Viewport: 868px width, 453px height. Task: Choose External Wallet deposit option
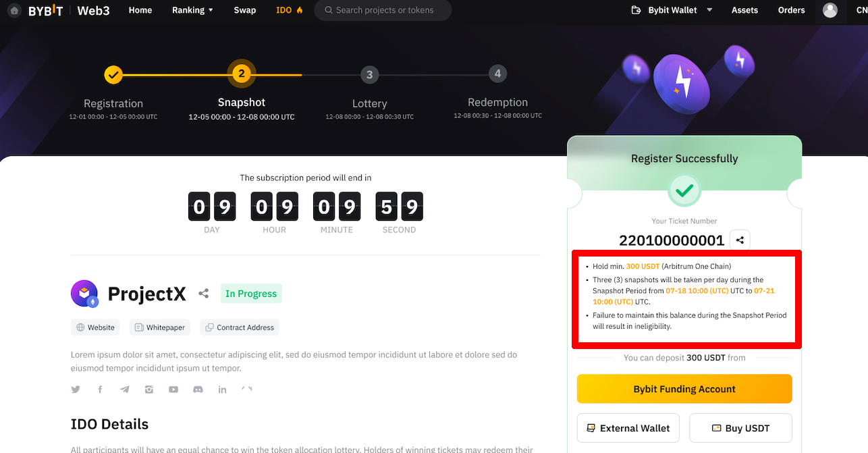(x=628, y=428)
